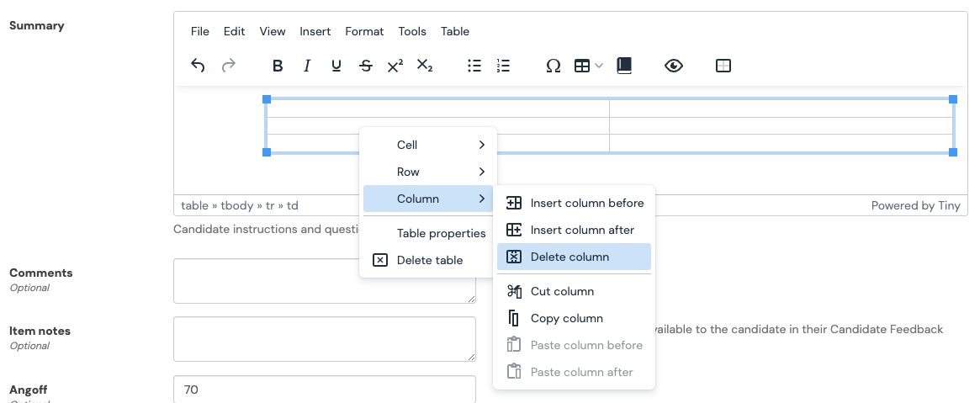Screen dimensions: 980x403
Task: Click the Insert column before icon
Action: tap(514, 203)
